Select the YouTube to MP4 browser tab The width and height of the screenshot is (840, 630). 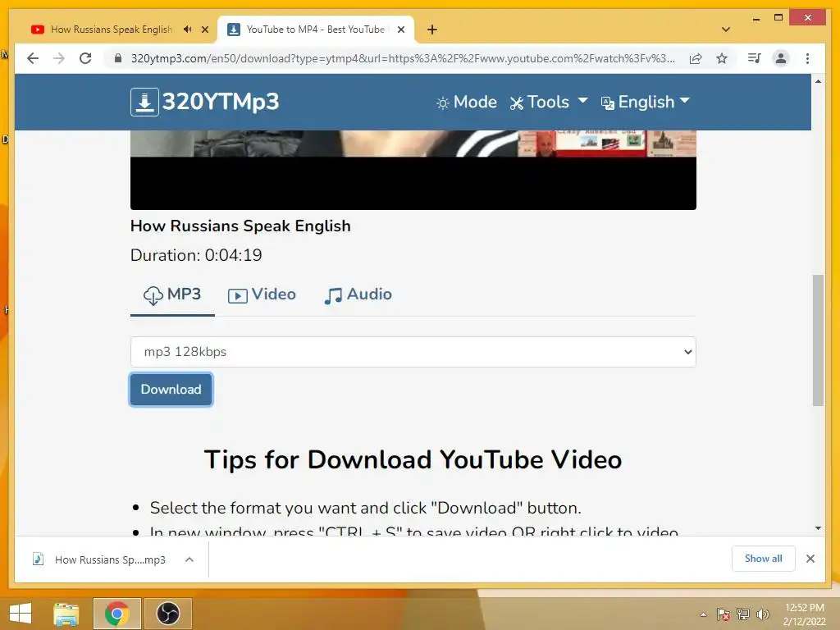(316, 30)
